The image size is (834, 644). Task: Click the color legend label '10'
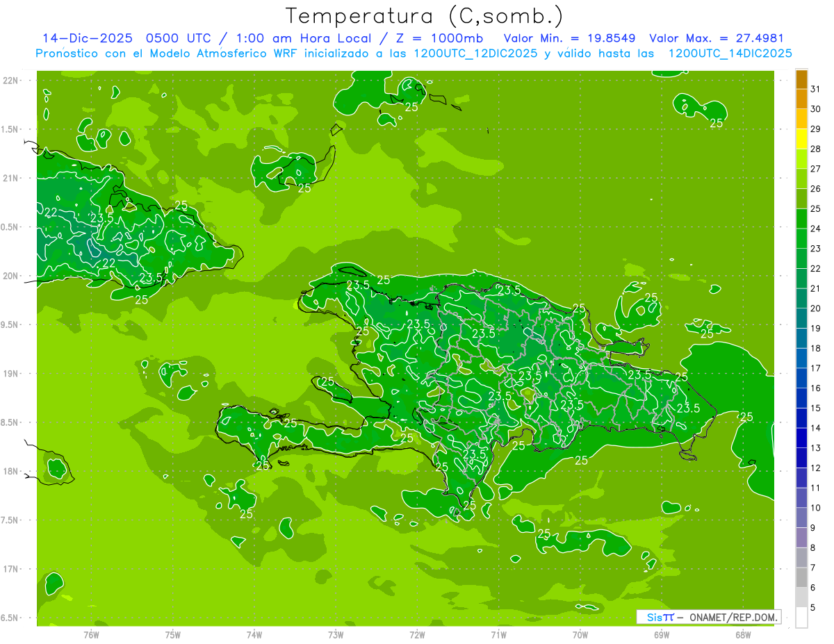[816, 508]
